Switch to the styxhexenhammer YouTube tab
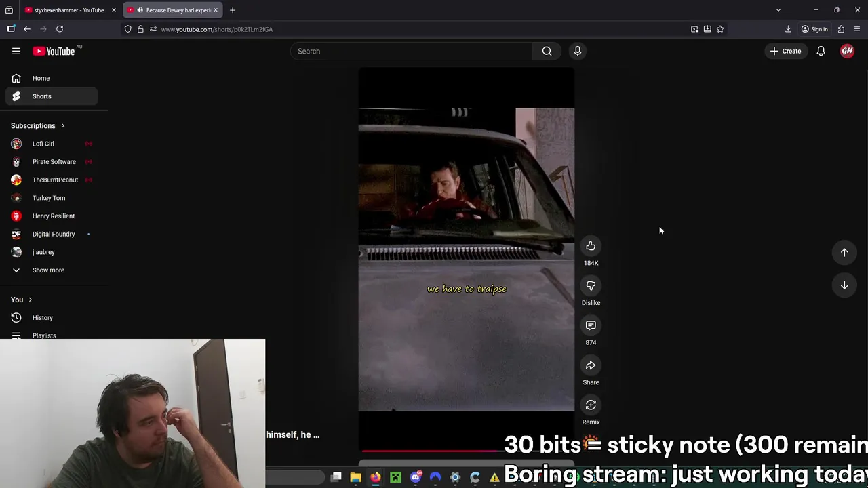The height and width of the screenshot is (488, 868). [x=68, y=10]
